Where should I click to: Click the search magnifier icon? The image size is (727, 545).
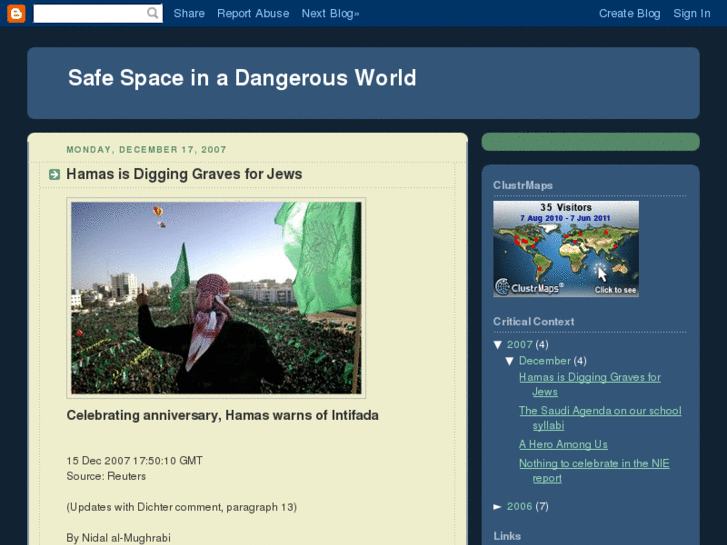pyautogui.click(x=153, y=13)
